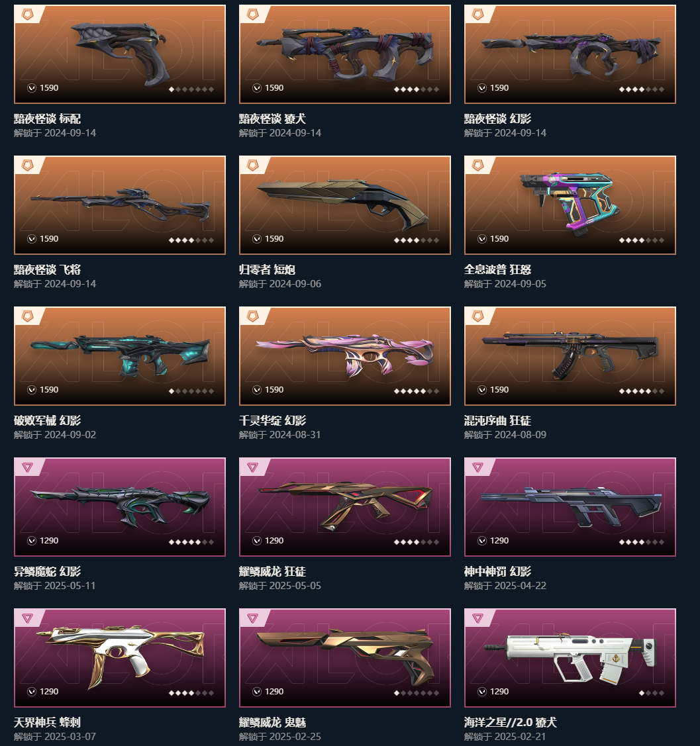Image resolution: width=700 pixels, height=746 pixels.
Task: Click pink tier badge on 异鳞魔蛇 幻影 card
Action: click(x=28, y=468)
